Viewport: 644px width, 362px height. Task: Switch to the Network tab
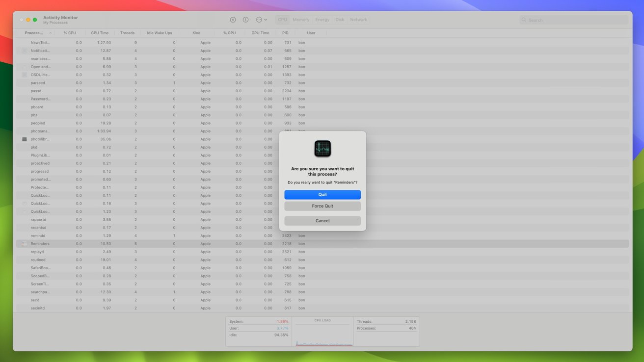point(358,20)
